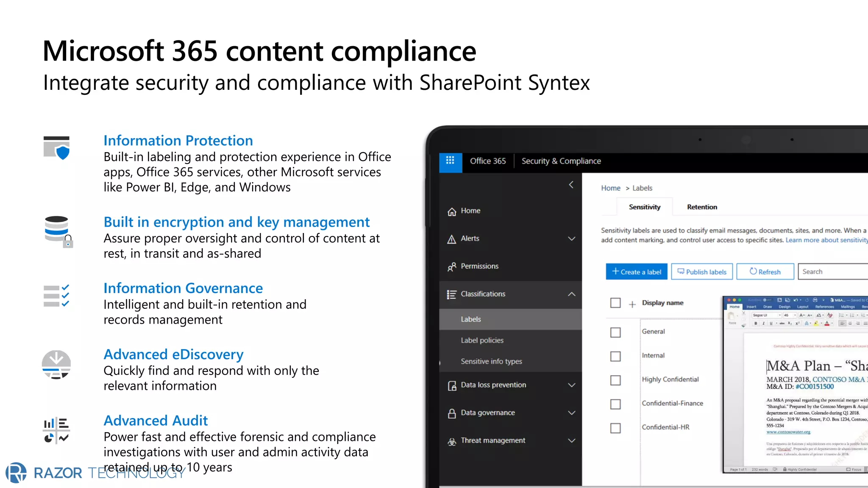Click the Bullets list icon in Word
Image resolution: width=868 pixels, height=488 pixels.
click(841, 315)
